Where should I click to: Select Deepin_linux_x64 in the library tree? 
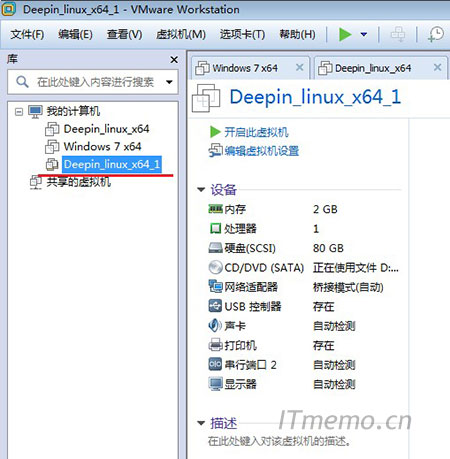(106, 129)
